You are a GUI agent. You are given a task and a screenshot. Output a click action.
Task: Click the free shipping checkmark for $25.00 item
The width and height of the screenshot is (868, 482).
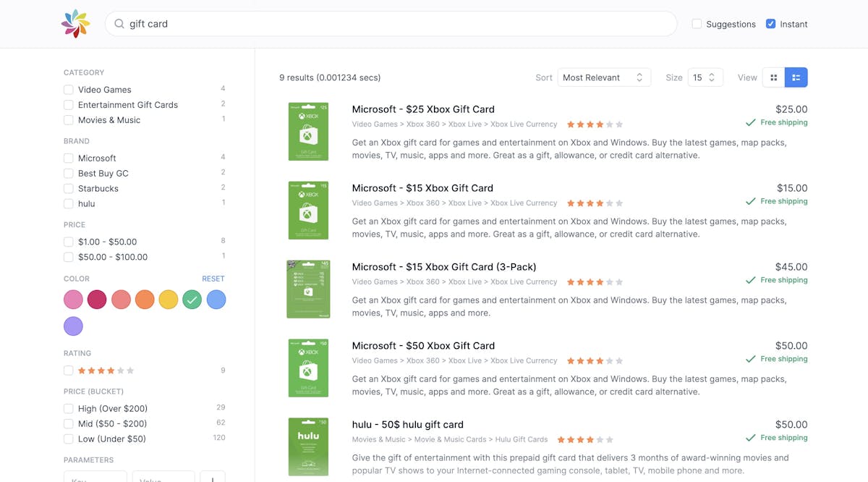(751, 123)
